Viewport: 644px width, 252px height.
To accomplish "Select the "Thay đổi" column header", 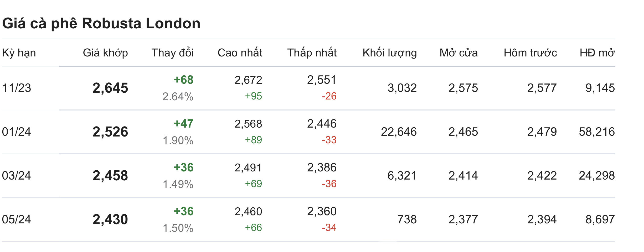I will point(172,53).
